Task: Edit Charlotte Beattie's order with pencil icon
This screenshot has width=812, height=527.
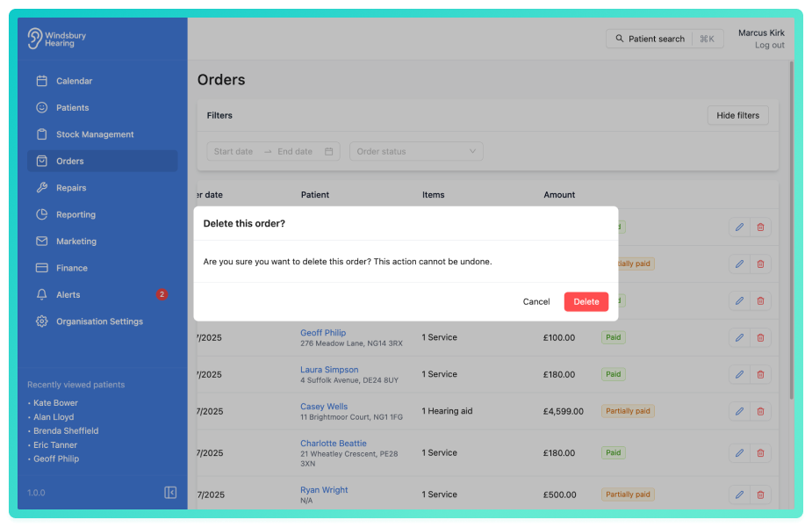Action: [x=739, y=453]
